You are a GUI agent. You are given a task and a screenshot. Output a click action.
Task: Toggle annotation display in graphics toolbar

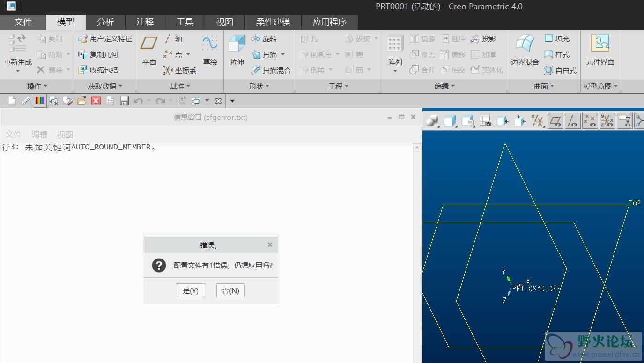coord(625,121)
